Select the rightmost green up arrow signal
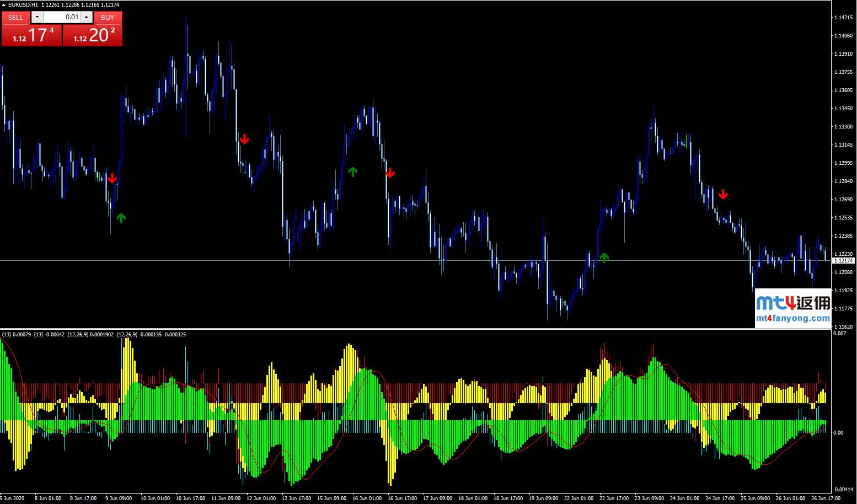 tap(604, 257)
